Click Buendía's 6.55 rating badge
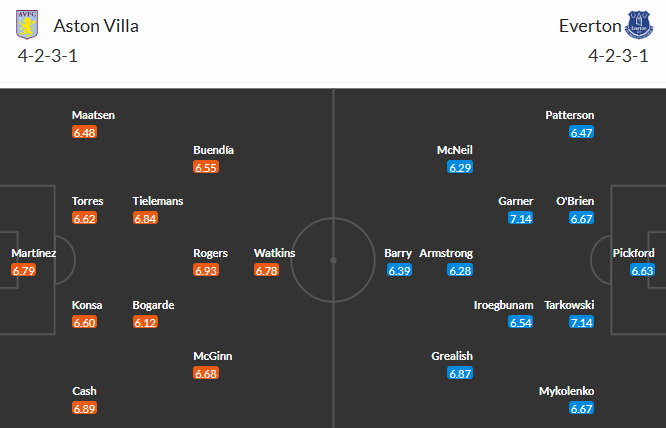The image size is (666, 428). coord(206,167)
